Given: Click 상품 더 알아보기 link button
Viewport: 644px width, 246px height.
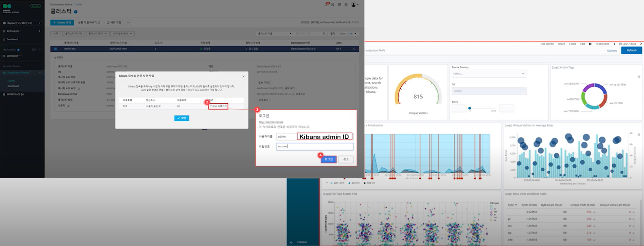Looking at the screenshot, I should click(x=89, y=23).
